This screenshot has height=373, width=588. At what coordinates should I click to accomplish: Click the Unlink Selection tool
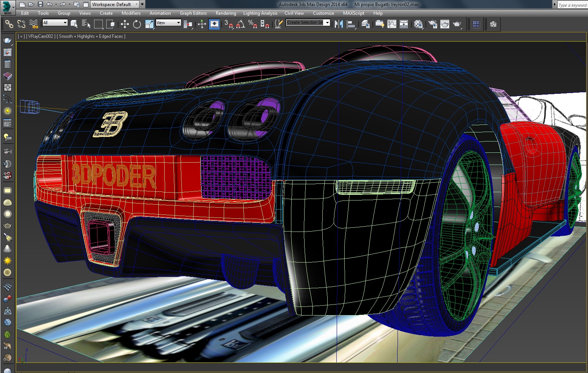click(x=21, y=24)
